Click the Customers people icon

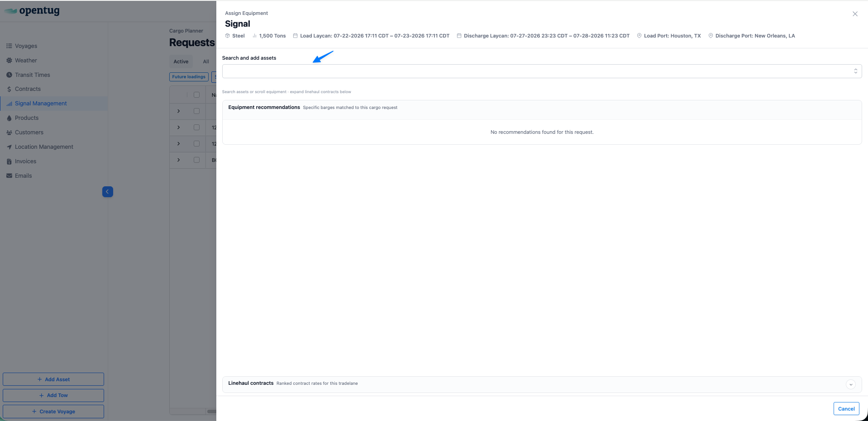tap(9, 132)
